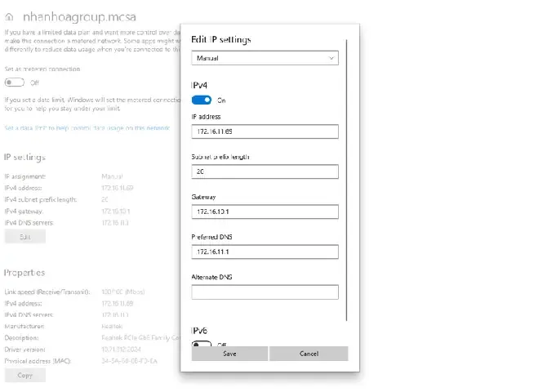Click the Home icon beside the network name
Image resolution: width=534 pixels, height=392 pixels.
coord(9,15)
